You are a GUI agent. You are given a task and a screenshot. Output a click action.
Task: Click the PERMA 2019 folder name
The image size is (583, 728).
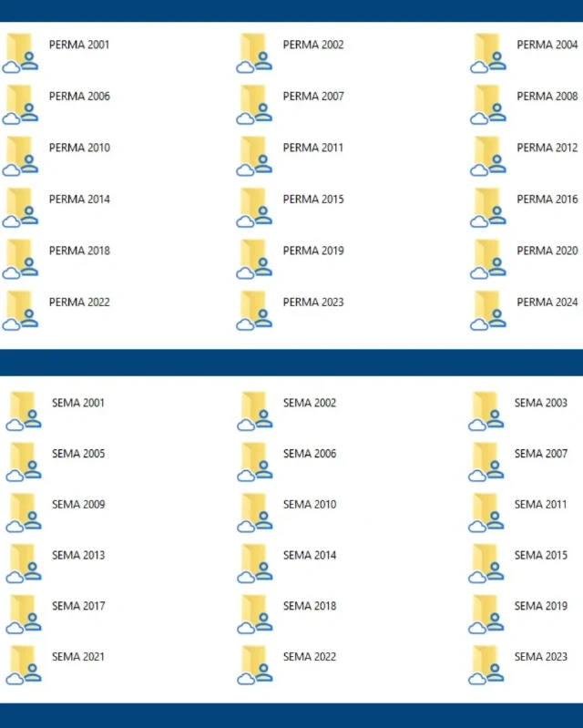click(x=313, y=251)
